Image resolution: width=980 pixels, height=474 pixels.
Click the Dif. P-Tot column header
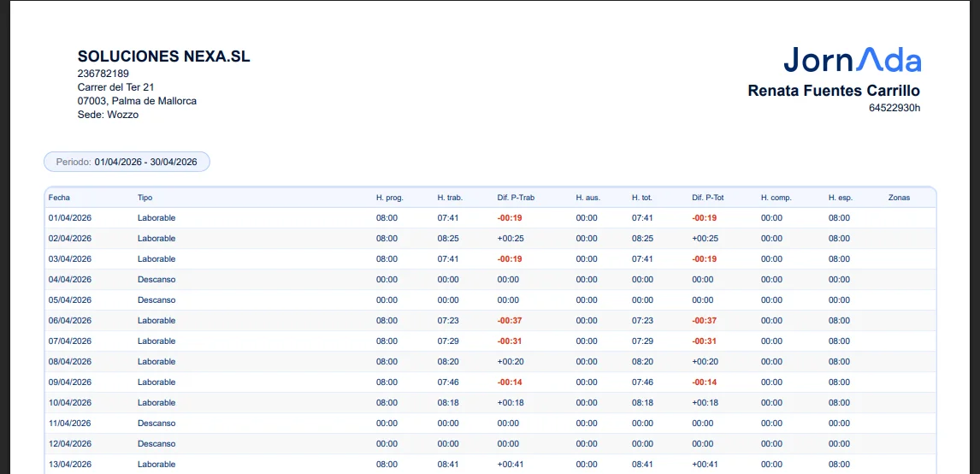click(708, 198)
